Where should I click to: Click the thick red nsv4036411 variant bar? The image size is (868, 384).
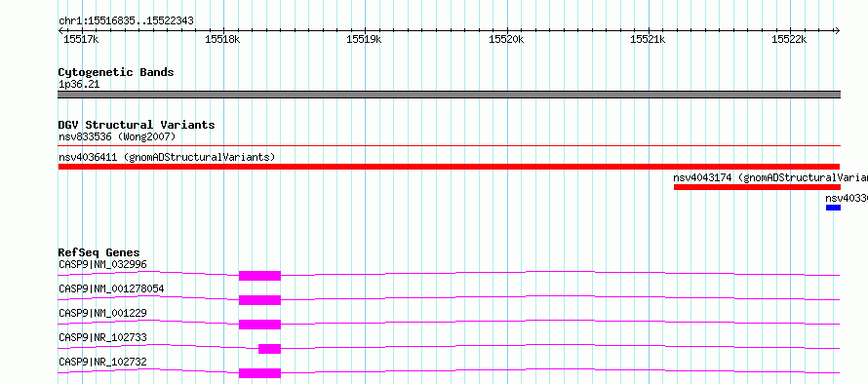449,167
